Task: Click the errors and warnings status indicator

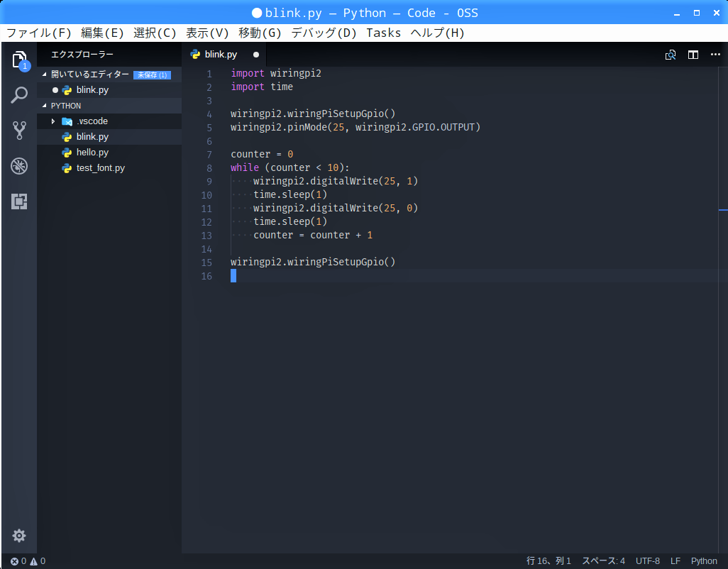Action: (28, 561)
